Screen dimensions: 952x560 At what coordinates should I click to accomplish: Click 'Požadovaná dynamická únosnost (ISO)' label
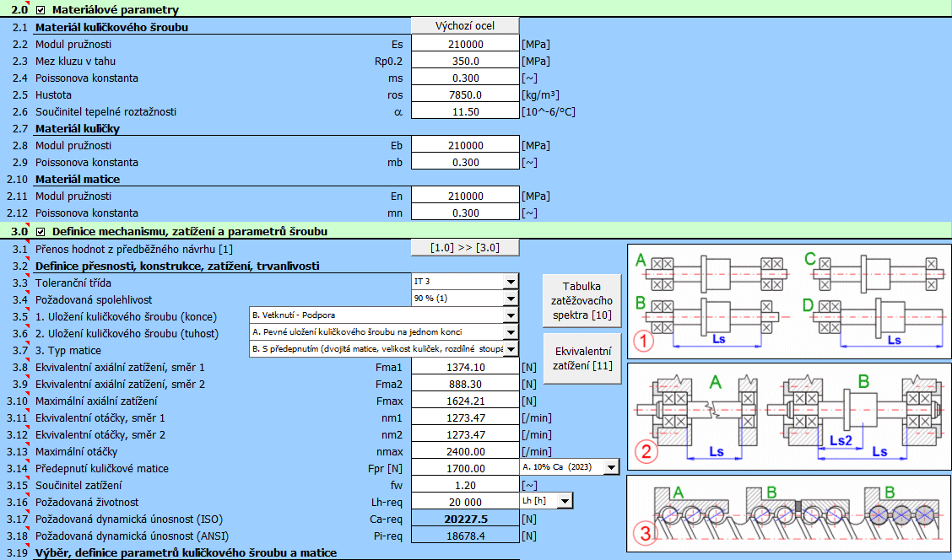click(129, 520)
